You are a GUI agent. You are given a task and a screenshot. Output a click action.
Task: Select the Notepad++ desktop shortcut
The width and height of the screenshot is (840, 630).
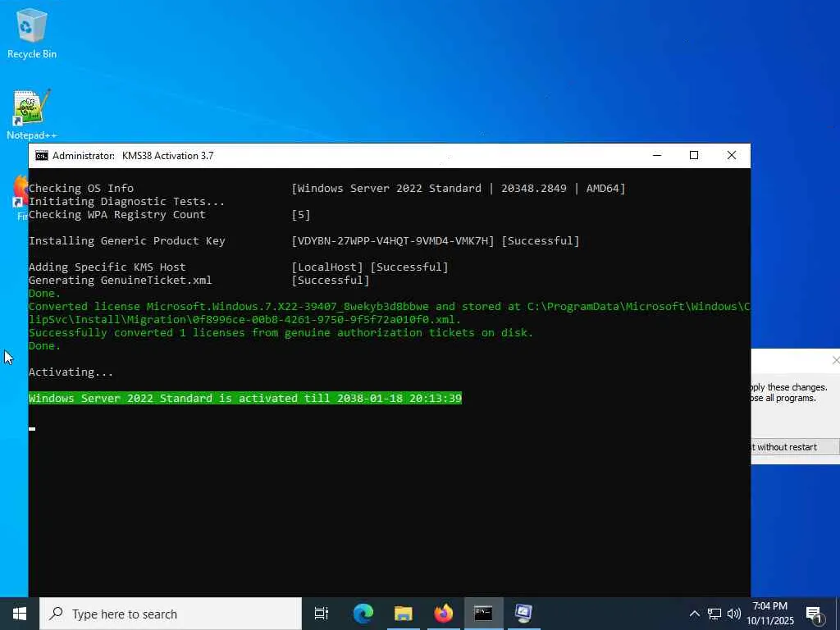(x=32, y=115)
